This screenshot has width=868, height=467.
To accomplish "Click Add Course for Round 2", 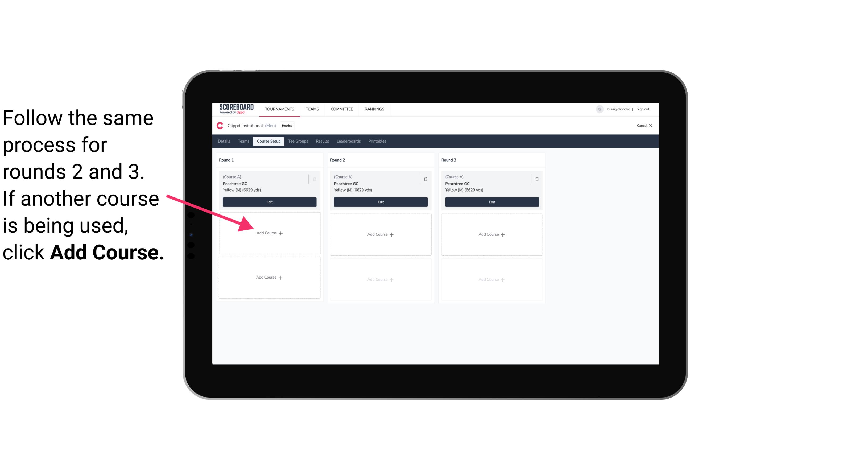I will pyautogui.click(x=380, y=234).
